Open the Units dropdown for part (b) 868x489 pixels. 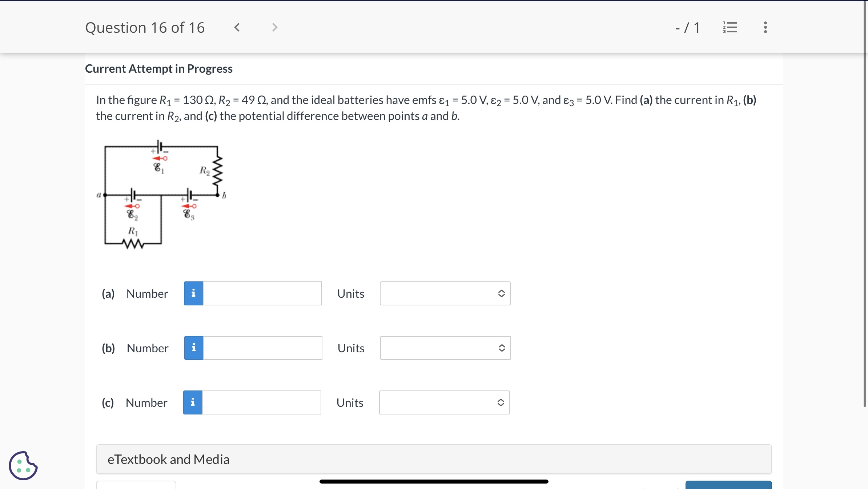[x=445, y=348]
